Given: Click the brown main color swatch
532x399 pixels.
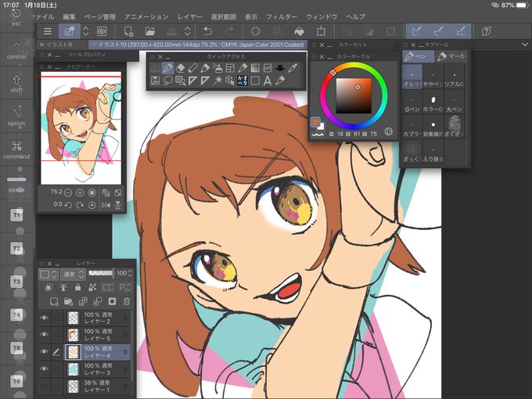Looking at the screenshot, I should (x=315, y=122).
